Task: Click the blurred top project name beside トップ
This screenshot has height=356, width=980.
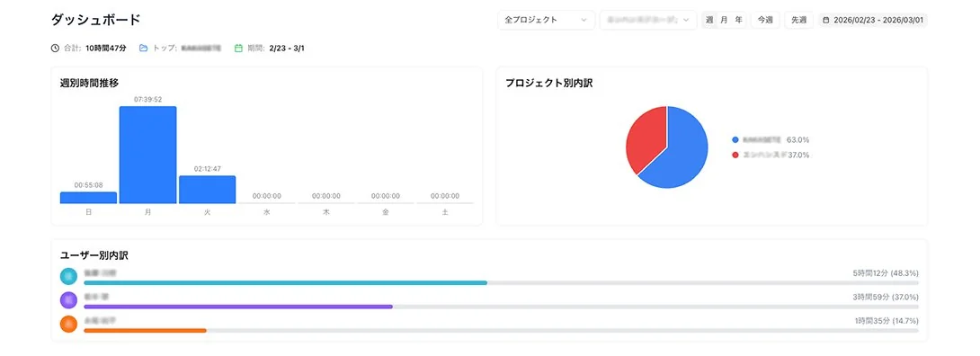Action: (x=200, y=48)
